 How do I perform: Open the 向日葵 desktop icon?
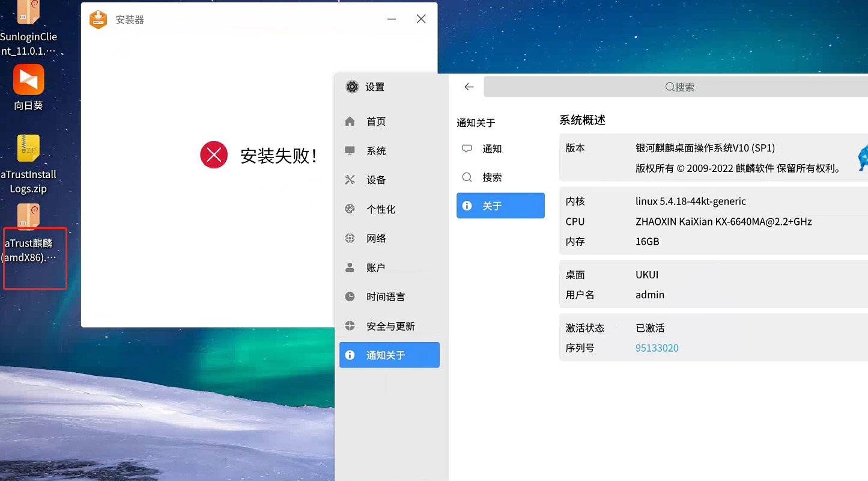point(28,80)
